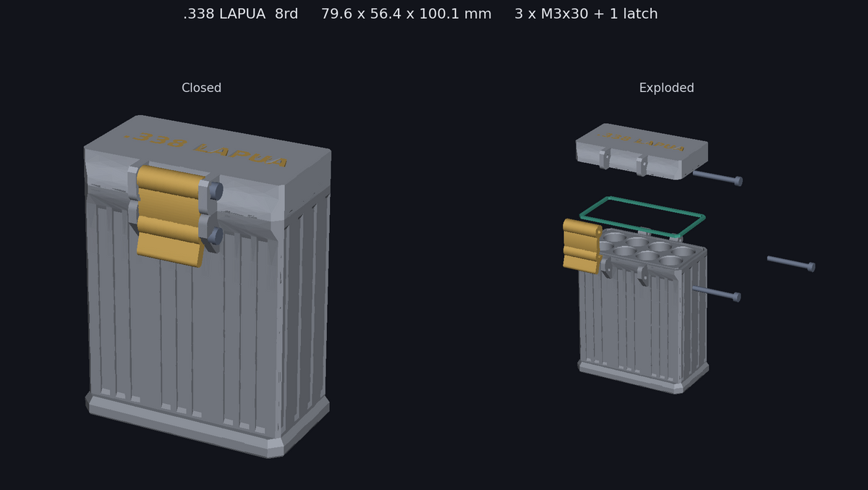The width and height of the screenshot is (868, 490).
Task: Click the "Closed" view label
Action: 201,88
